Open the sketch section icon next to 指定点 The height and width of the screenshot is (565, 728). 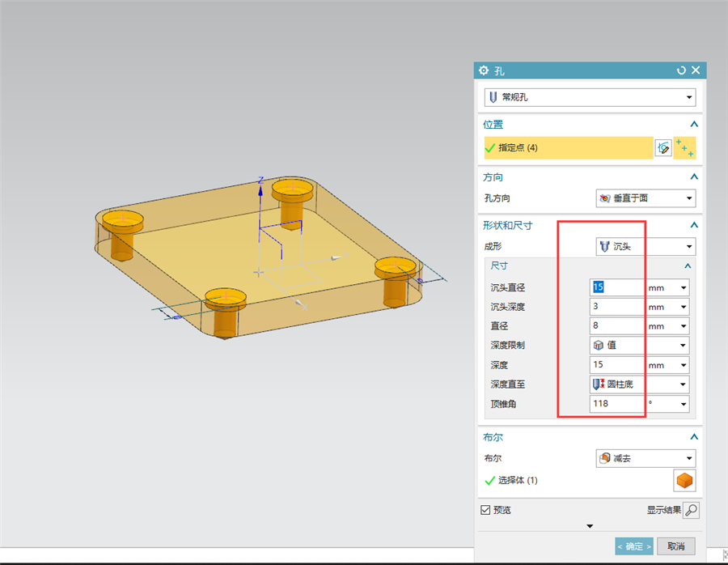663,148
